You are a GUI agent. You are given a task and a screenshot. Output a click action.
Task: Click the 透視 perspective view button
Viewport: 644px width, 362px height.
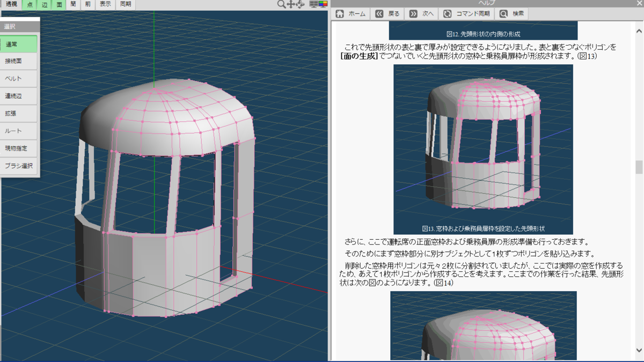[11, 4]
